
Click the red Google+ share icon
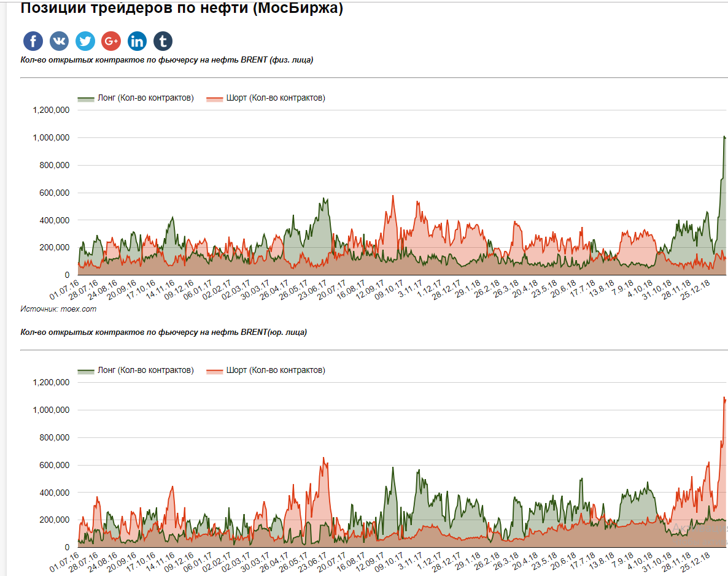(111, 41)
